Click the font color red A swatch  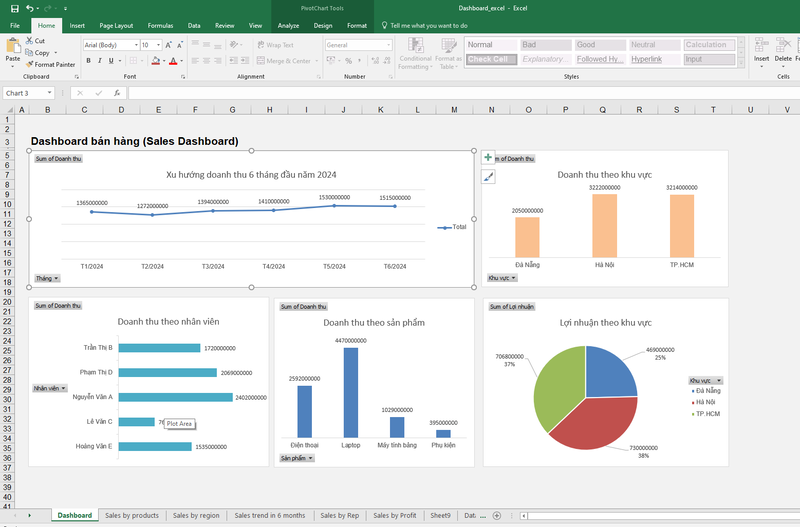click(173, 61)
